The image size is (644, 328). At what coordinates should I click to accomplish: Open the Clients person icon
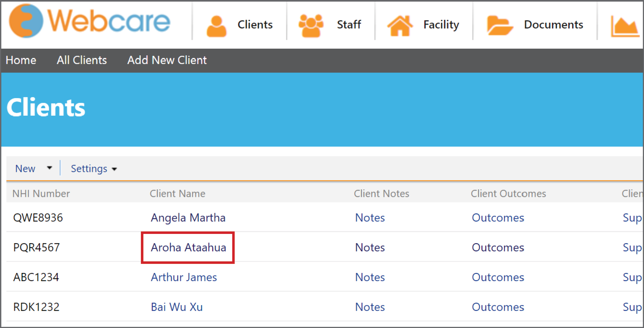217,26
